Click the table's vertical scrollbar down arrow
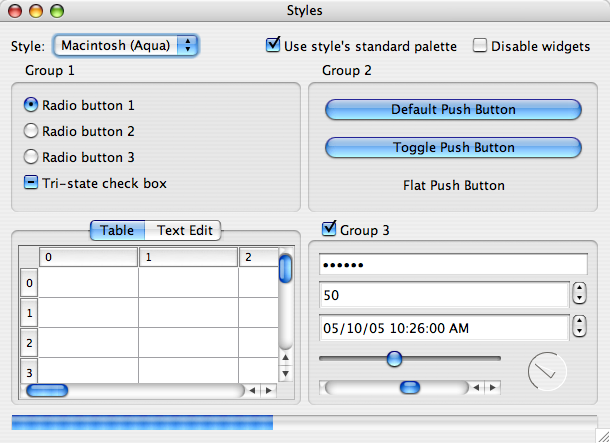The width and height of the screenshot is (610, 443). 285,373
